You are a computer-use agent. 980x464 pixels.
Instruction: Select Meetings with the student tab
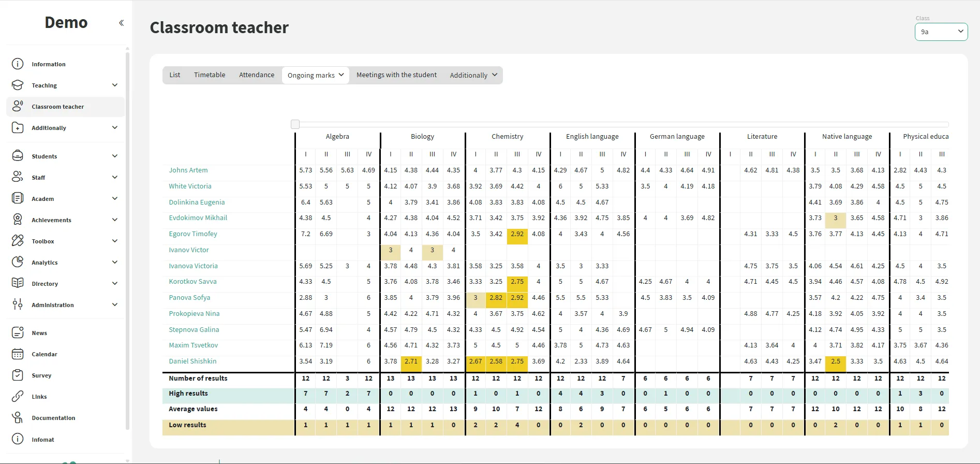coord(396,75)
